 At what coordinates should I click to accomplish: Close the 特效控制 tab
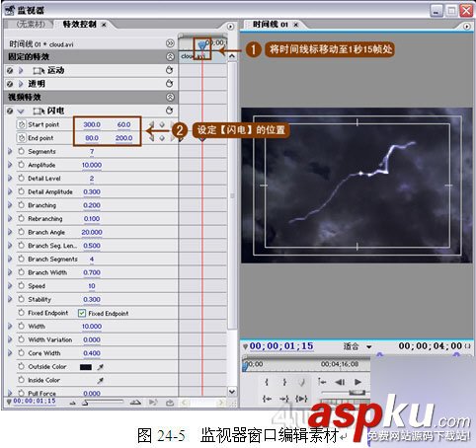pyautogui.click(x=104, y=25)
